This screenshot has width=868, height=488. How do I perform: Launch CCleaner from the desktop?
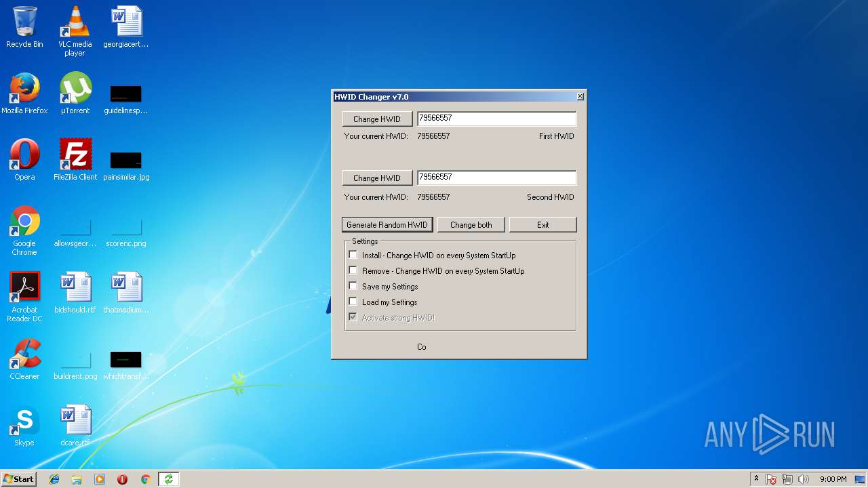[x=24, y=359]
